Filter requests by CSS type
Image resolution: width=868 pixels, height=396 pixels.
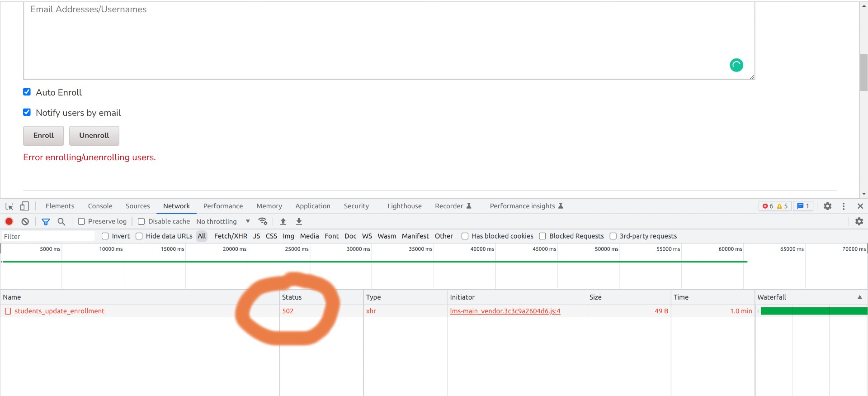tap(271, 236)
